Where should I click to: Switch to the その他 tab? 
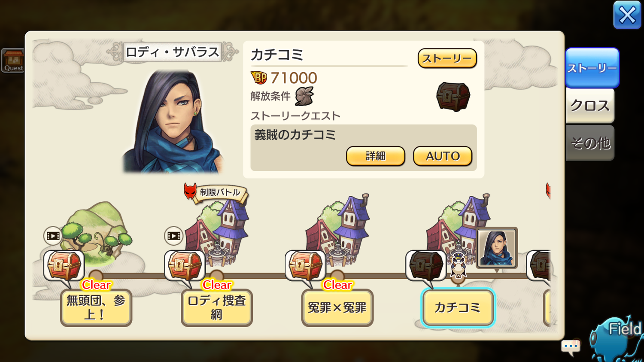tap(590, 143)
